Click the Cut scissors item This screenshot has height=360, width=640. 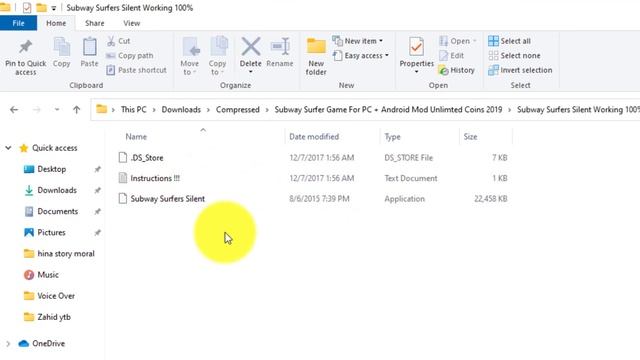118,41
